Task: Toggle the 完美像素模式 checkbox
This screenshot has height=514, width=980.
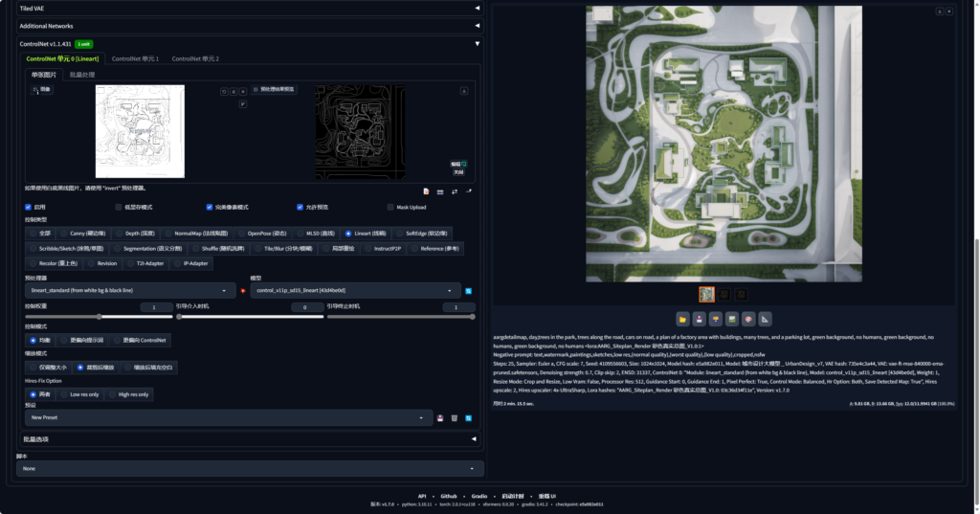Action: [209, 207]
